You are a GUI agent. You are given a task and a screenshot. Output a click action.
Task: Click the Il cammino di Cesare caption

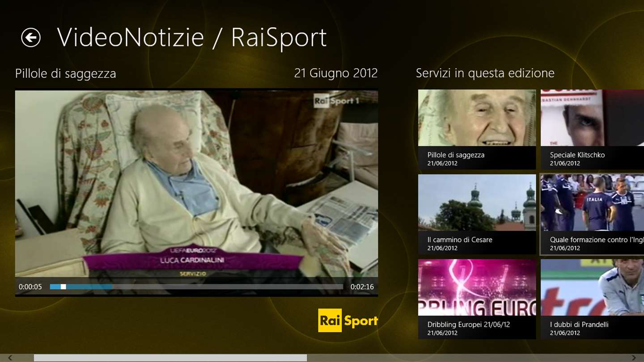click(460, 240)
